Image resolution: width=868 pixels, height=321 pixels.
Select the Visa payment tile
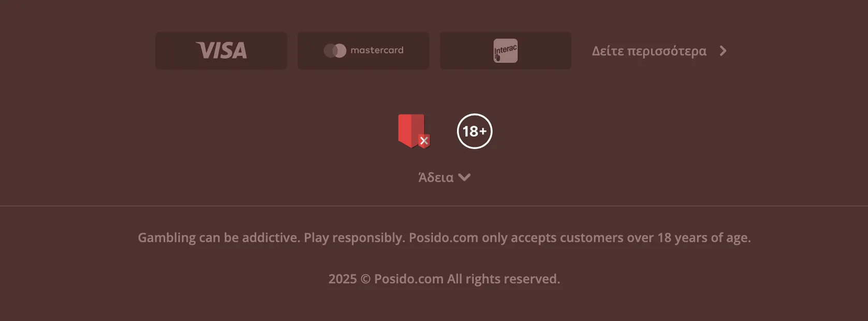221,51
